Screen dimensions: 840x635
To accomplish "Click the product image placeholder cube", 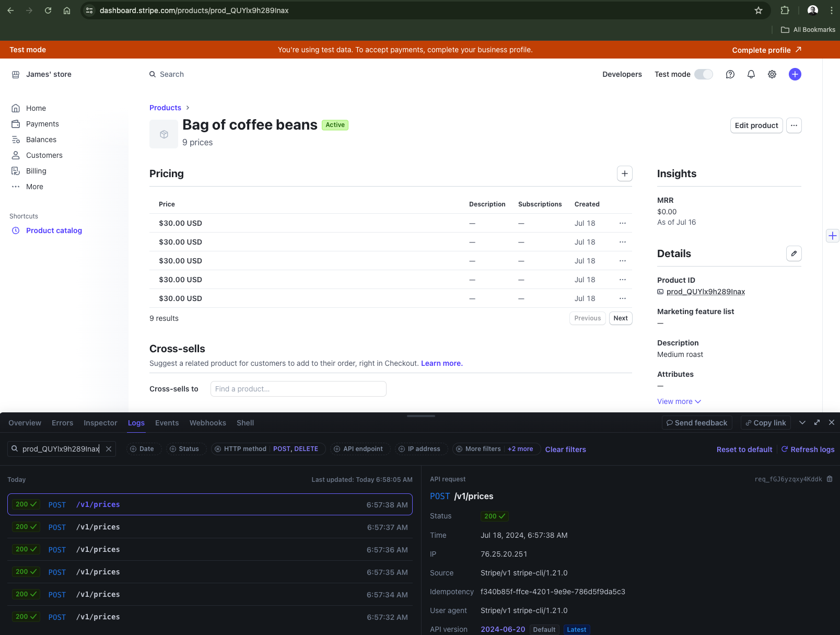I will pos(164,134).
